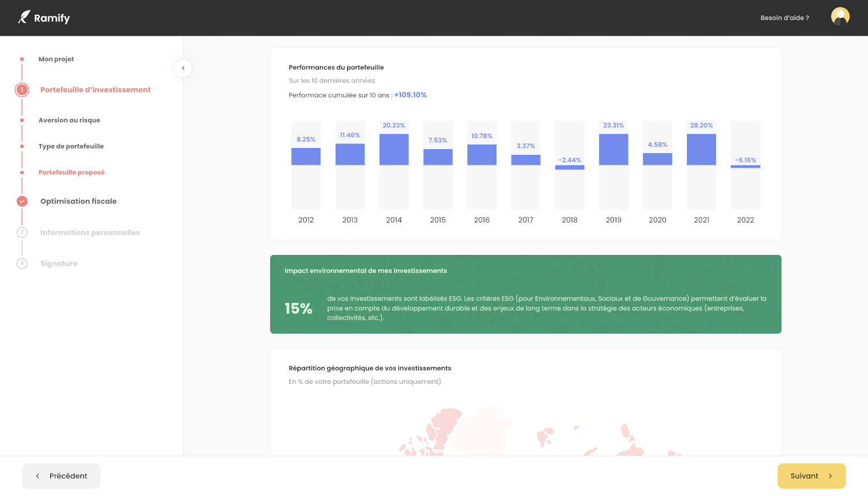Select step 1 circle beside Portefeuille d'investissement
The image size is (868, 496).
pos(21,90)
